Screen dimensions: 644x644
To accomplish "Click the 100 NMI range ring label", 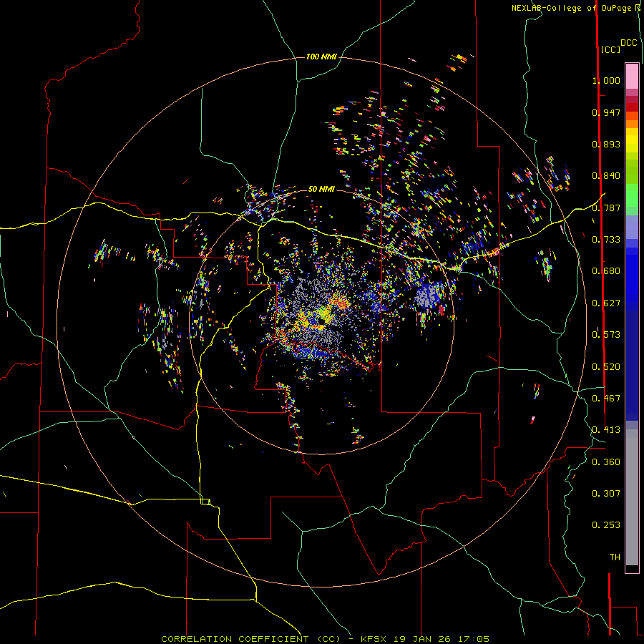I will click(321, 57).
